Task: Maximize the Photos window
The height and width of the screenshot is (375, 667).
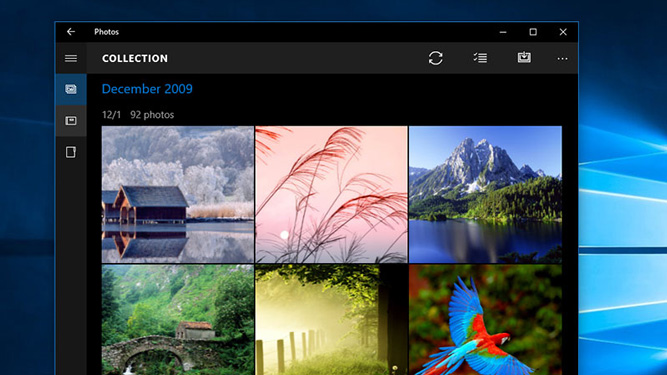Action: (533, 32)
